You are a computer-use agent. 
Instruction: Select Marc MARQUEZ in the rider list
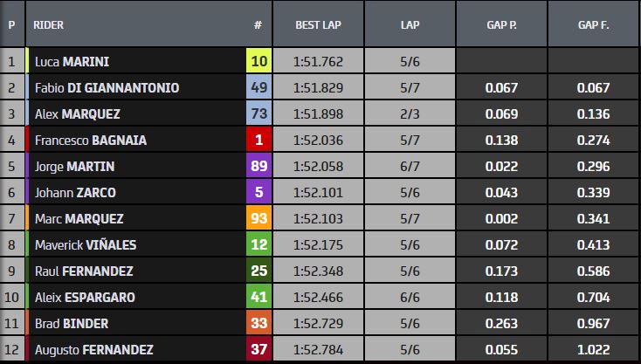(x=79, y=219)
